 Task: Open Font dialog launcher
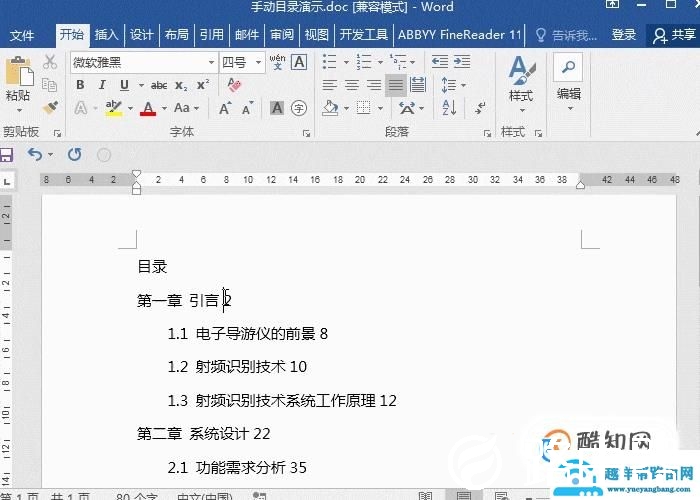click(x=307, y=133)
